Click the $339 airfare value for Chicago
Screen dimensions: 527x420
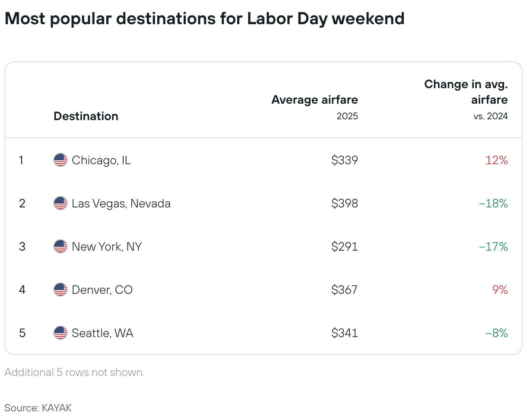tap(345, 160)
